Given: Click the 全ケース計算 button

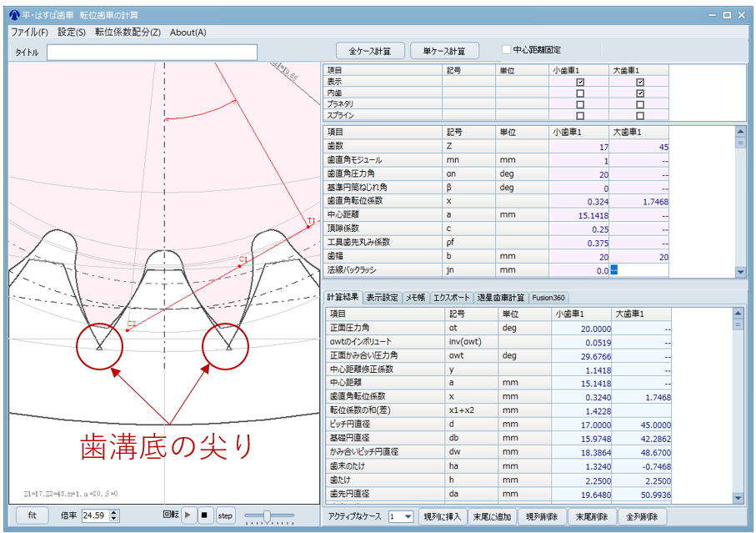Looking at the screenshot, I should pyautogui.click(x=370, y=51).
